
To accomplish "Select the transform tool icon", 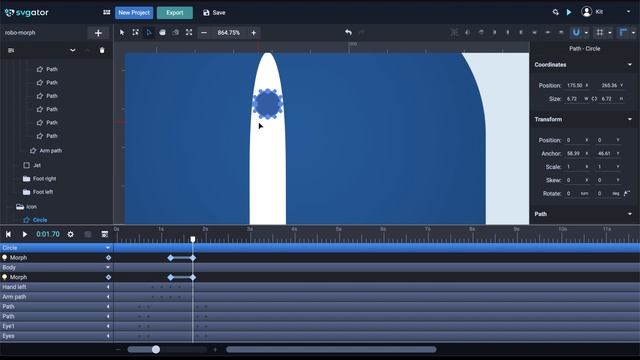I will (x=136, y=32).
